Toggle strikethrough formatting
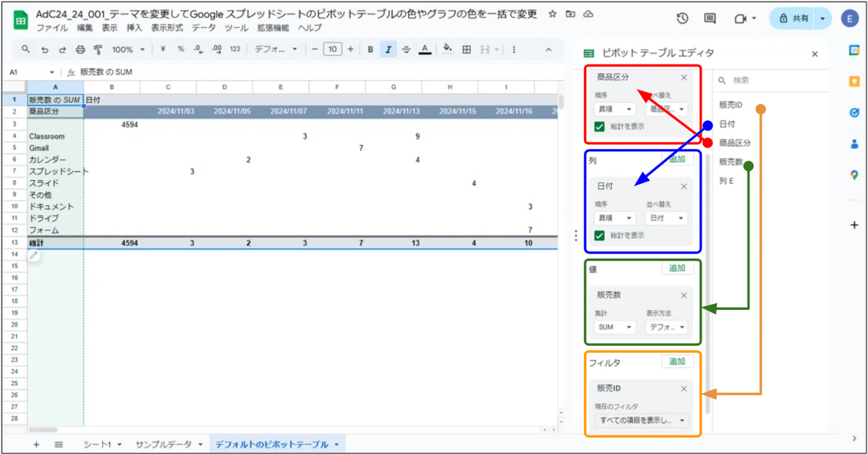The height and width of the screenshot is (454, 868). [407, 49]
